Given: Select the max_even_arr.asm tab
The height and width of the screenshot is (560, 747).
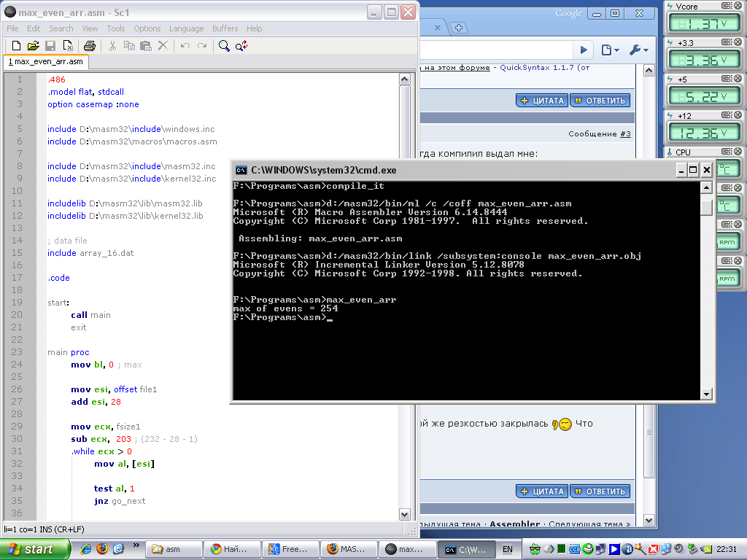Looking at the screenshot, I should click(45, 62).
